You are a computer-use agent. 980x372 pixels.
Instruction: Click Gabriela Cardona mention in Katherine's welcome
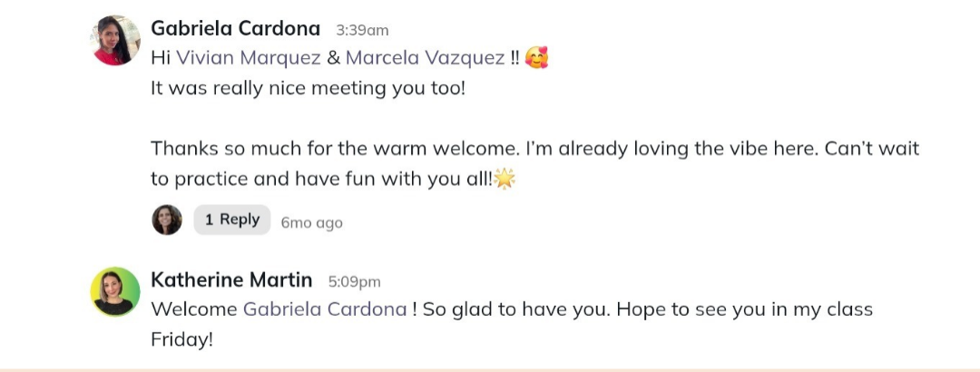(325, 309)
